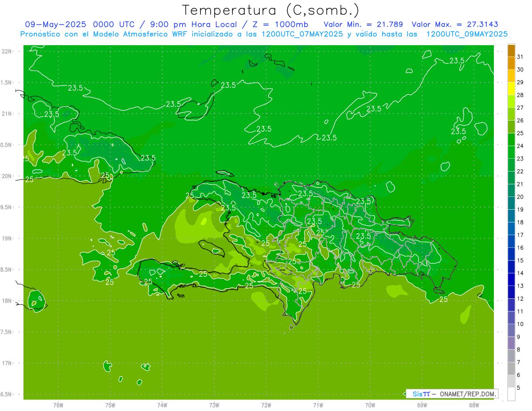Click the latitude axis label "18N"
This screenshot has width=532, height=411.
pos(7,301)
